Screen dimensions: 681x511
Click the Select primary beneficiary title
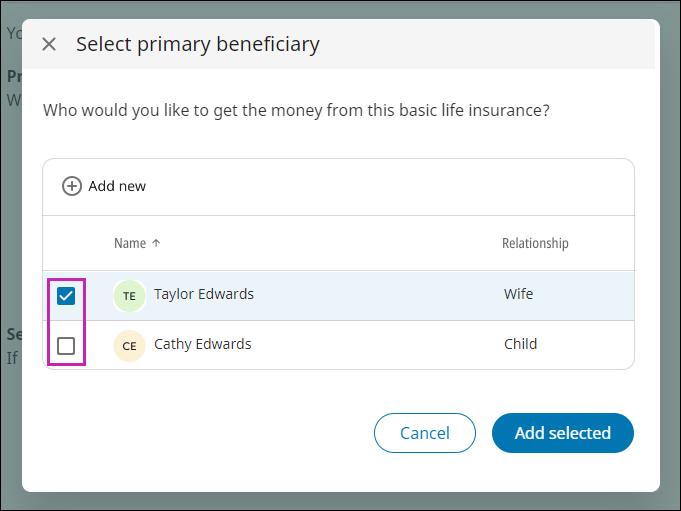[198, 44]
